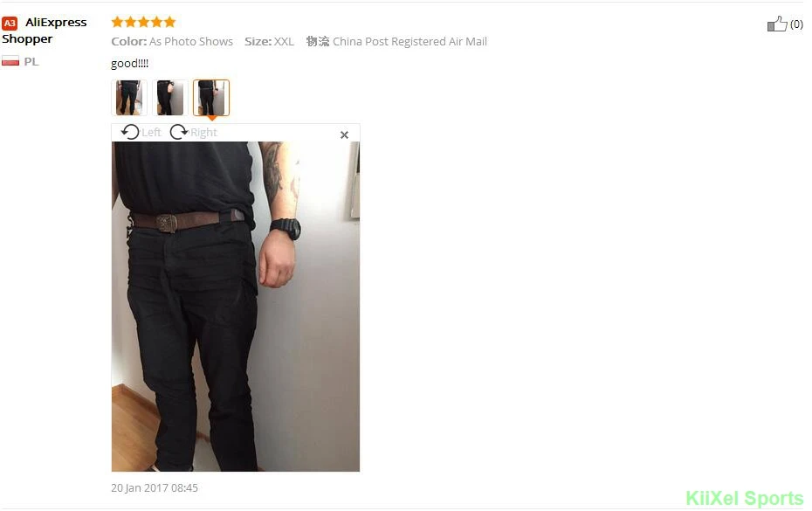Viewport: 812px width, 511px height.
Task: Close the enlarged photo viewer
Action: tap(344, 135)
